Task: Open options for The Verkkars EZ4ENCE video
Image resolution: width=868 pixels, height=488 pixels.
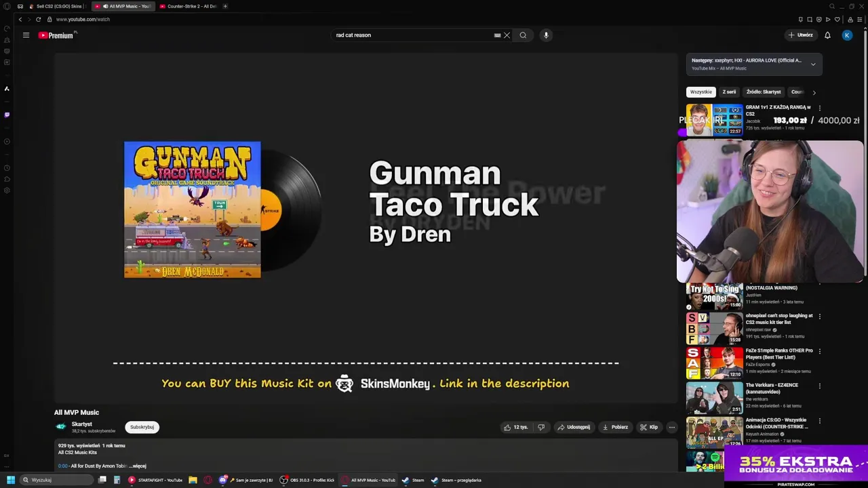Action: 820,386
